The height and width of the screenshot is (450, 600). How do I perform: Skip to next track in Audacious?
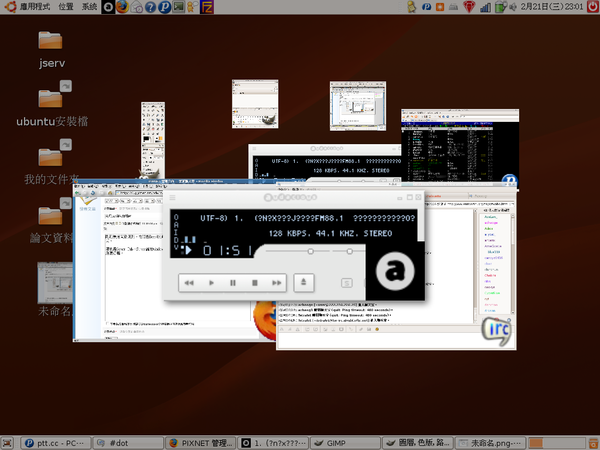click(x=277, y=283)
